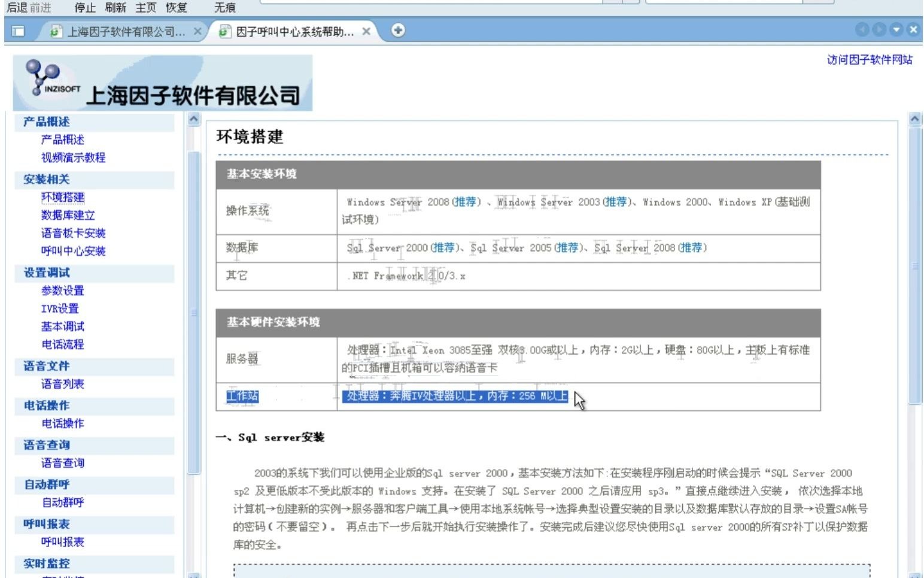The height and width of the screenshot is (578, 924).
Task: Click the 安装相关 section header
Action: click(x=95, y=180)
